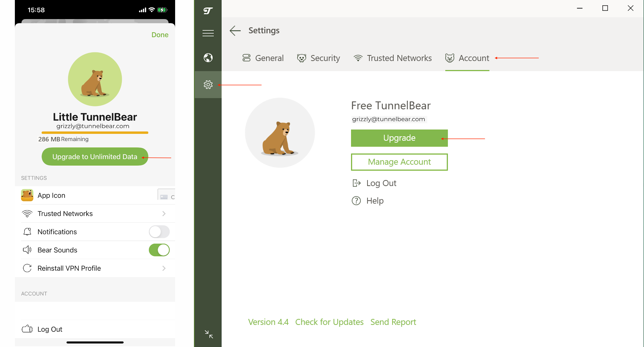Tap the phone Log Out log icon

27,329
